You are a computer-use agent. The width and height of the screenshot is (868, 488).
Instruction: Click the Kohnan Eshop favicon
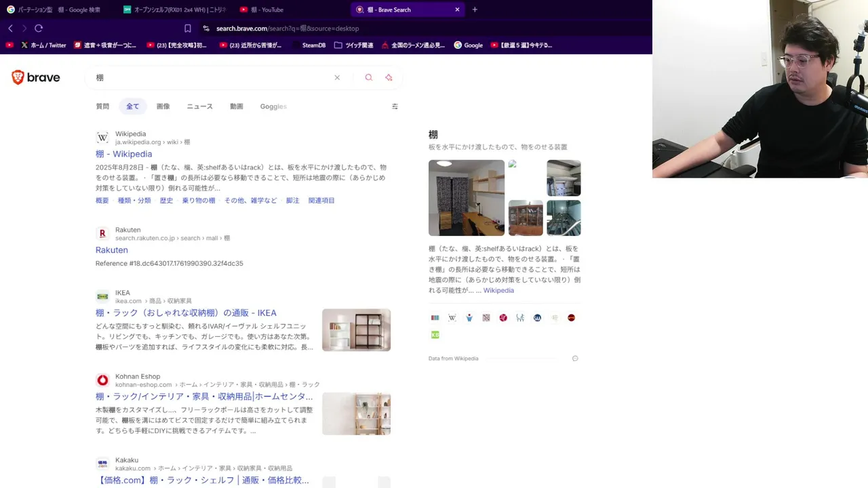click(x=102, y=380)
